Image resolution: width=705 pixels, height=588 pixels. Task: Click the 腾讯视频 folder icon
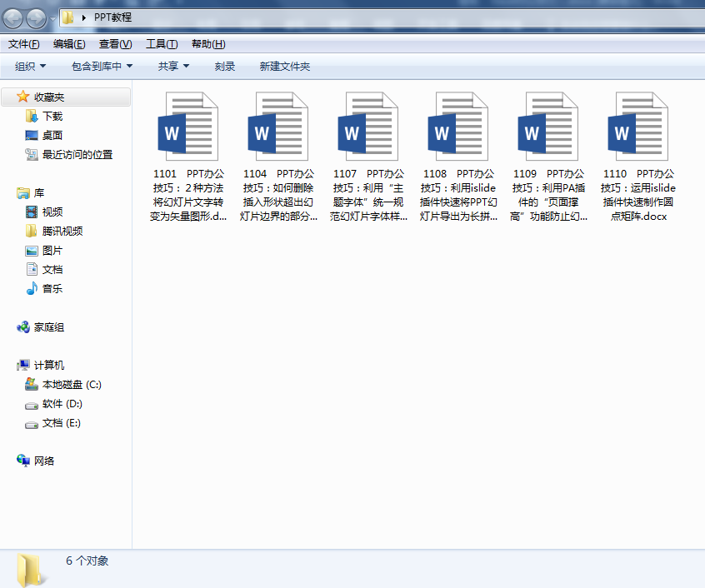coord(32,231)
